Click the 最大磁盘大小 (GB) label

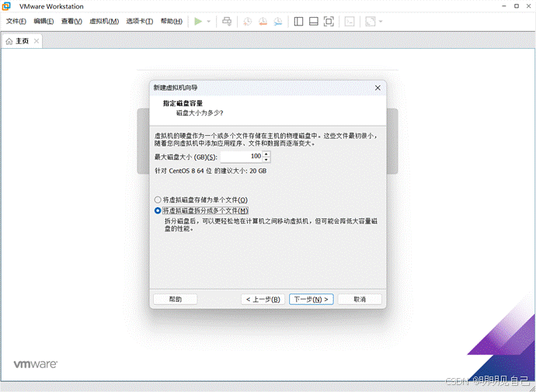pos(186,157)
